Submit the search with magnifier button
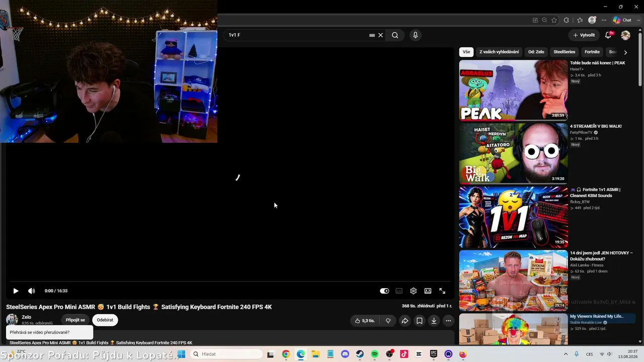This screenshot has width=644, height=362. coord(395,35)
